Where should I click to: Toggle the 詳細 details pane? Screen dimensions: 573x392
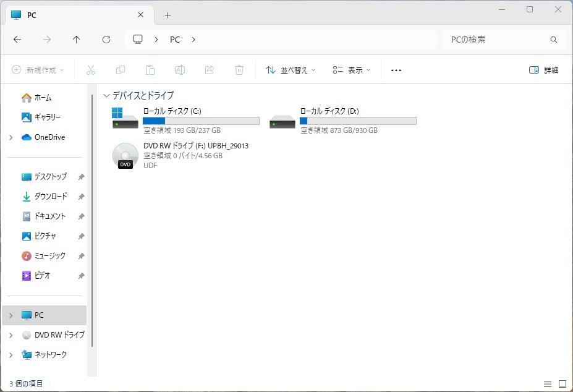[544, 70]
